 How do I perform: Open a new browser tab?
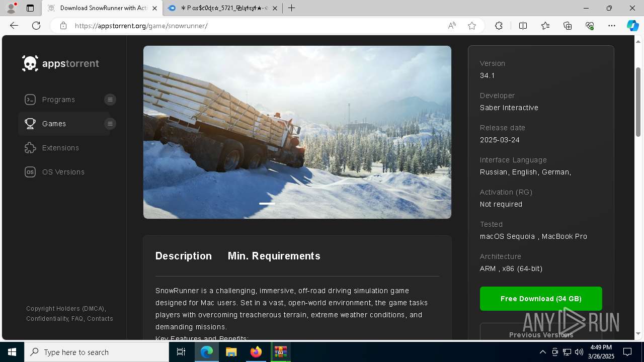click(292, 8)
